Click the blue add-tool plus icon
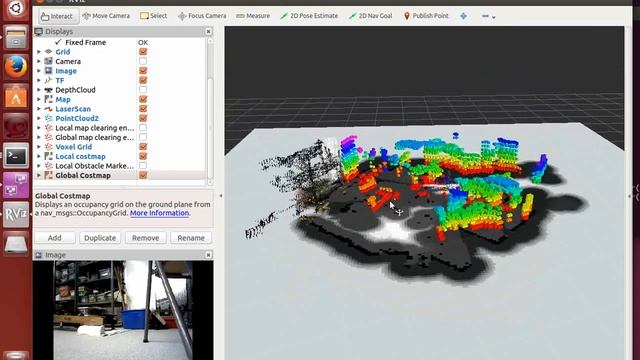Image resolution: width=640 pixels, height=360 pixels. pos(463,16)
